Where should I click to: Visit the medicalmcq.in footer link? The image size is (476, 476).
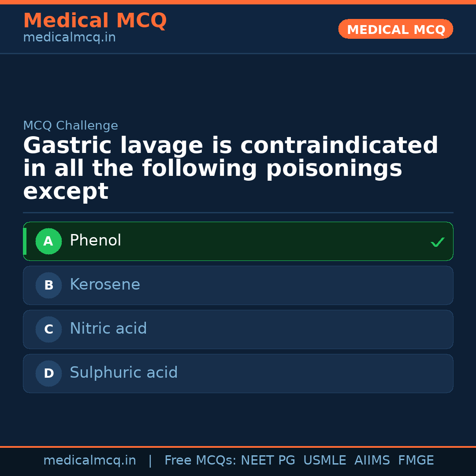coord(90,460)
